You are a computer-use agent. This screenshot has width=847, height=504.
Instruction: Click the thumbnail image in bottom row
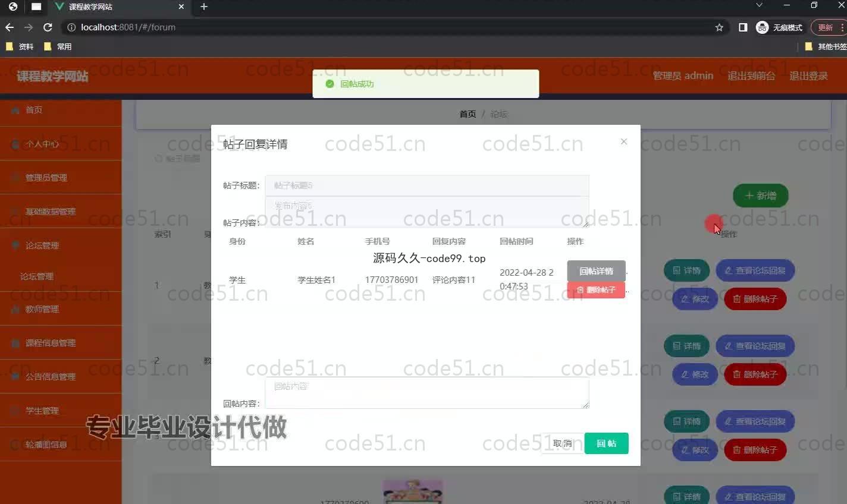[413, 492]
